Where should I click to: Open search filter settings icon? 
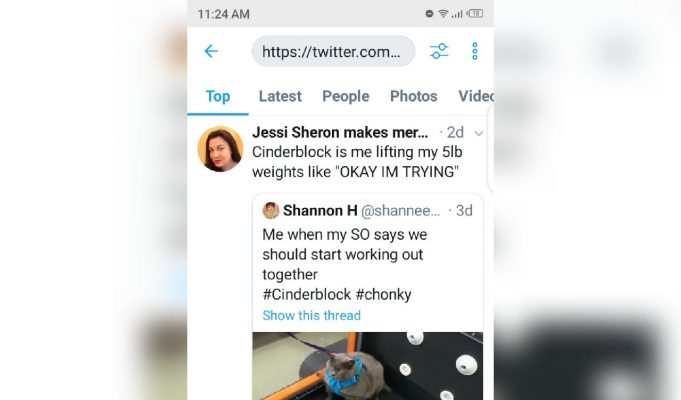(x=439, y=51)
